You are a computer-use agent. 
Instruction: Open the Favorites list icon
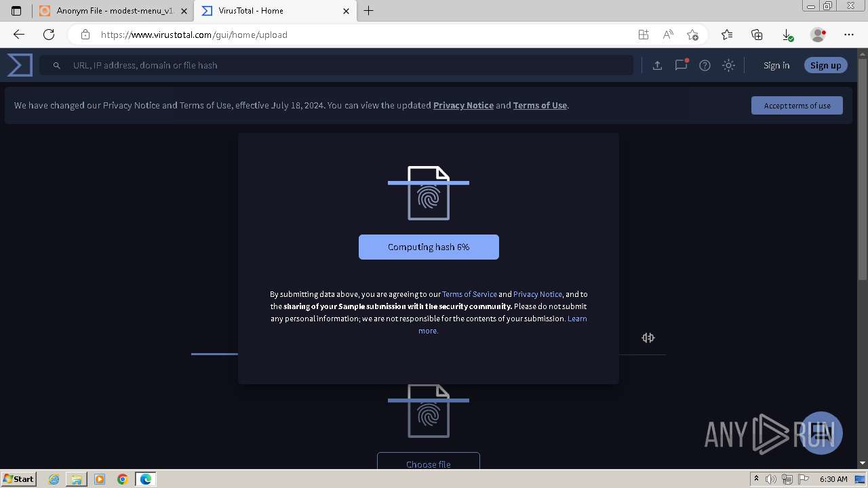727,35
